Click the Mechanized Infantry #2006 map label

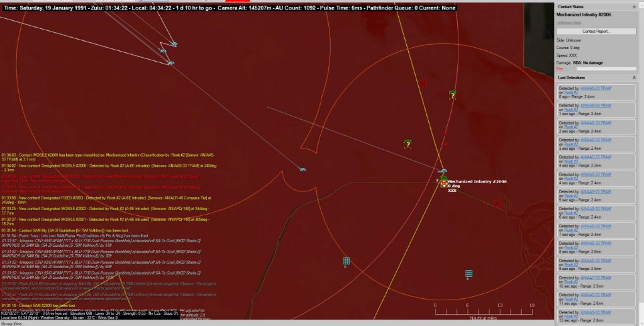pos(477,181)
